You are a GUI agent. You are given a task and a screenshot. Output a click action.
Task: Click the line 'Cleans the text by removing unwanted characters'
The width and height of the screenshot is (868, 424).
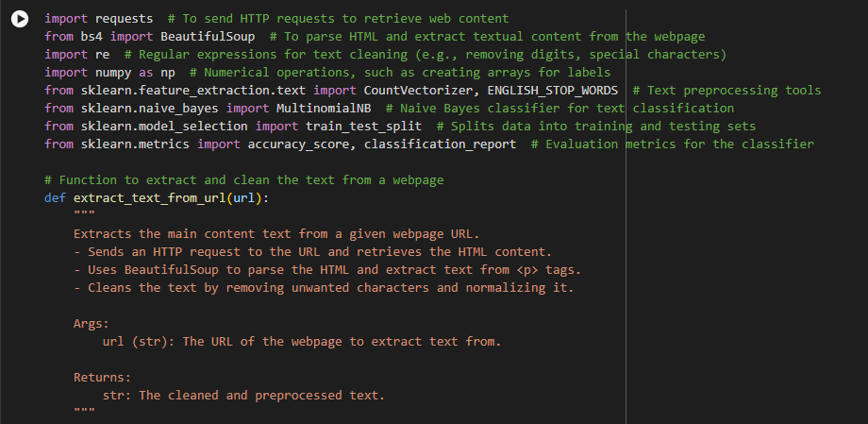324,288
